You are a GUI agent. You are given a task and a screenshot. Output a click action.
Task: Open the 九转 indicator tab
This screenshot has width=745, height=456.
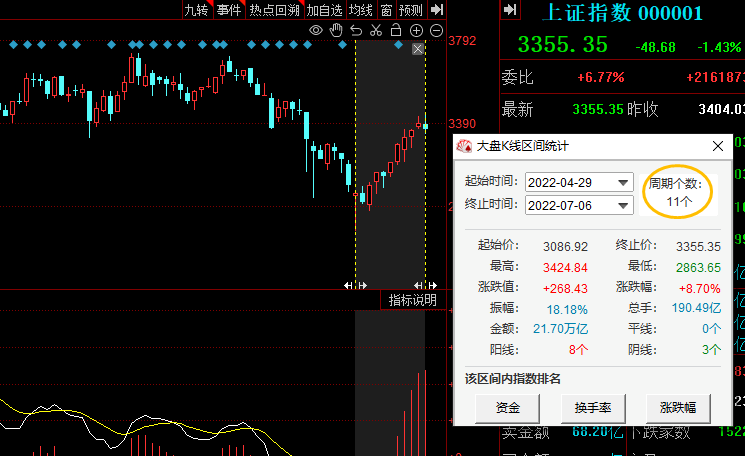[196, 10]
